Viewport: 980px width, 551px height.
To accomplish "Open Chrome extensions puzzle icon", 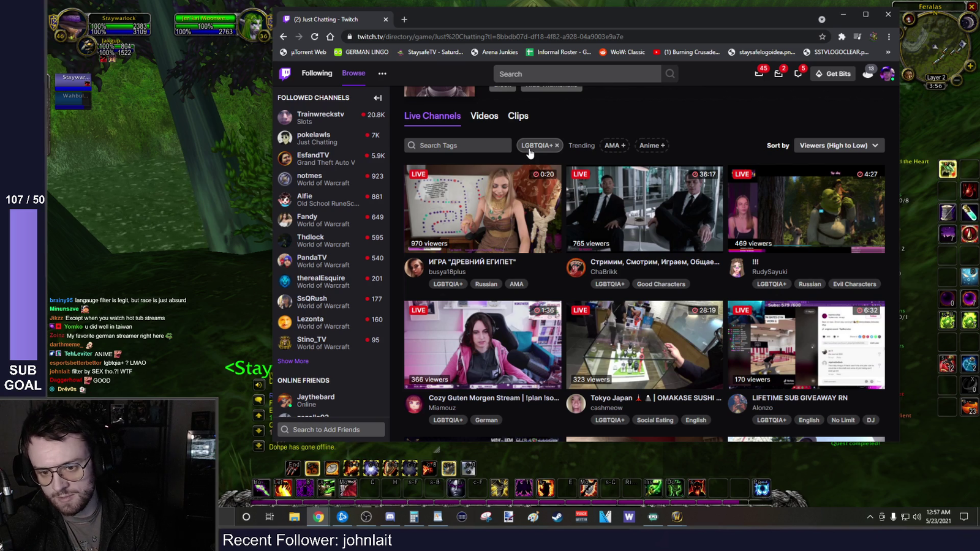I will pyautogui.click(x=842, y=37).
